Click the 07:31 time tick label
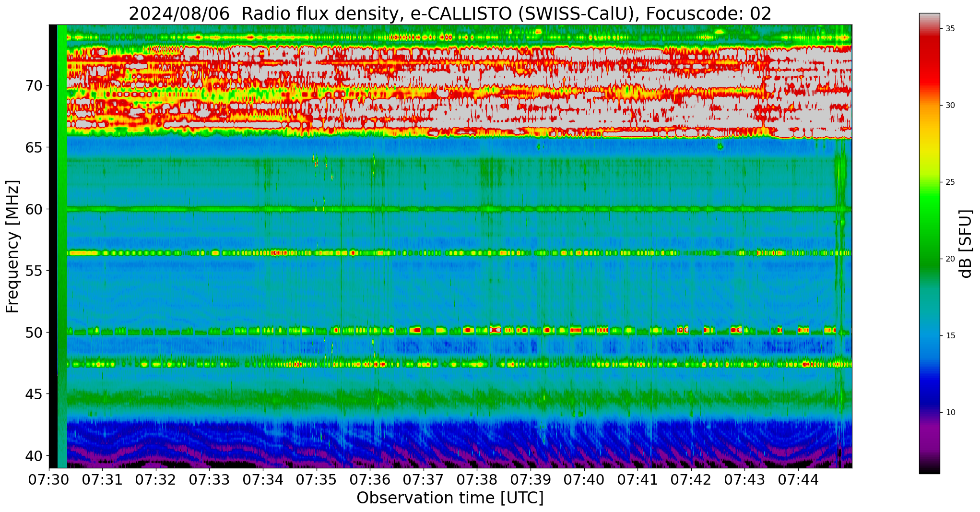This screenshot has height=512, width=980. click(x=102, y=480)
